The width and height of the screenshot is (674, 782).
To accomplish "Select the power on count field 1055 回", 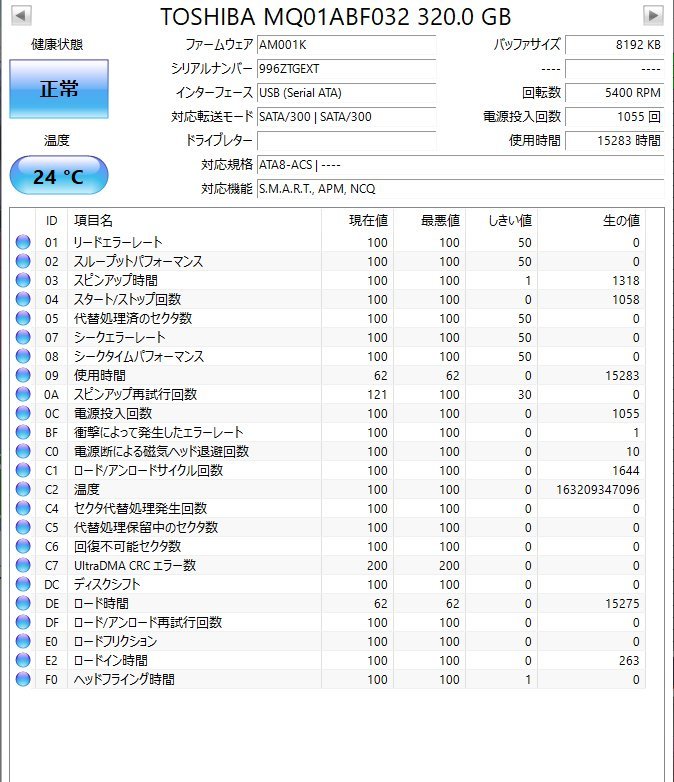I will [x=615, y=117].
